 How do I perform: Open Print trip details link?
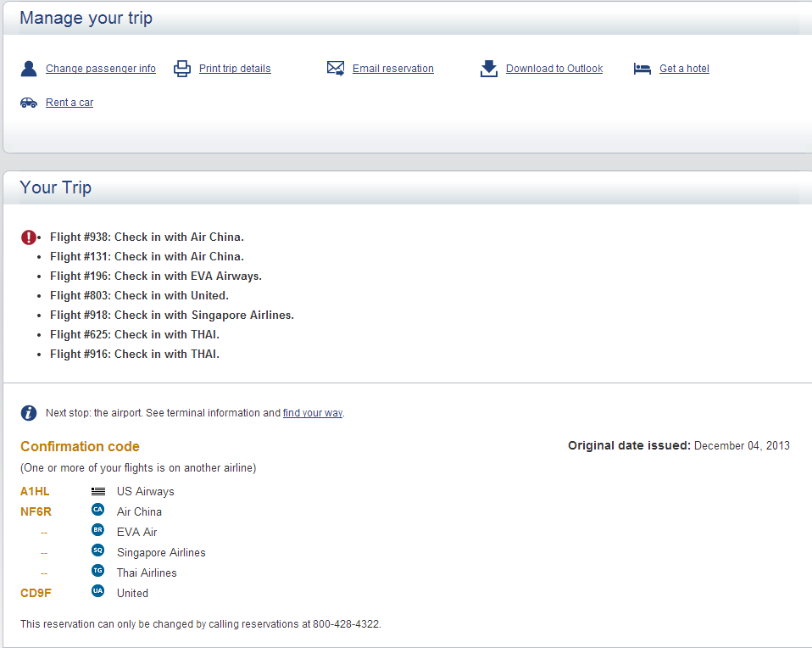pos(235,69)
